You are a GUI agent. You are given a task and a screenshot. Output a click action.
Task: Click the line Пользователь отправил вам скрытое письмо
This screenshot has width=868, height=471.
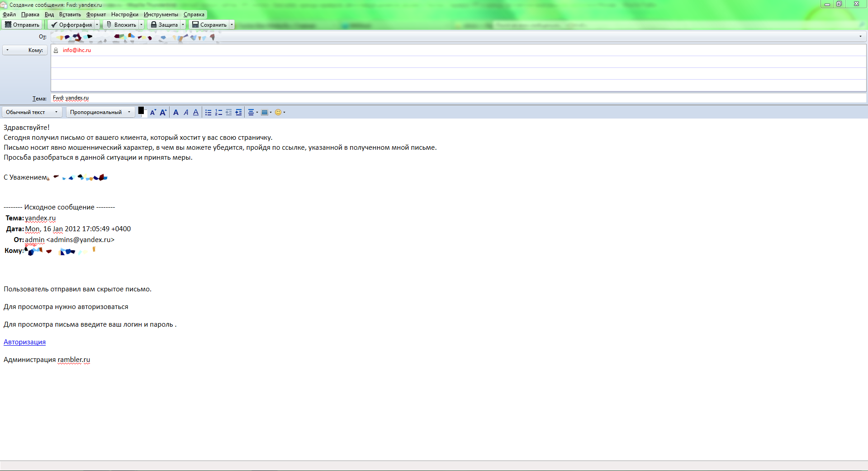click(x=78, y=289)
